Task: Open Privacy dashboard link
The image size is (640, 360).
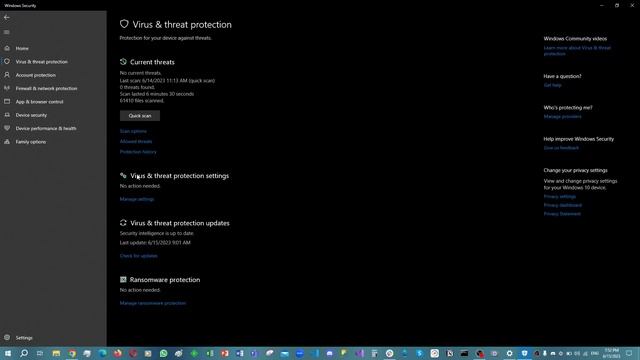Action: tap(562, 205)
